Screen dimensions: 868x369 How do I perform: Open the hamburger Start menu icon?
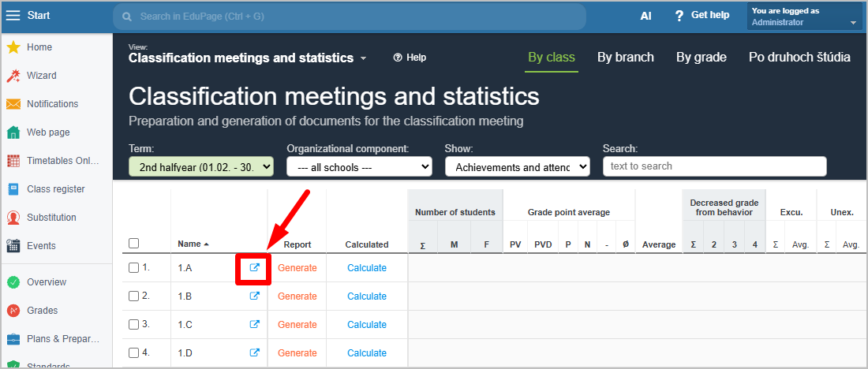(x=13, y=16)
